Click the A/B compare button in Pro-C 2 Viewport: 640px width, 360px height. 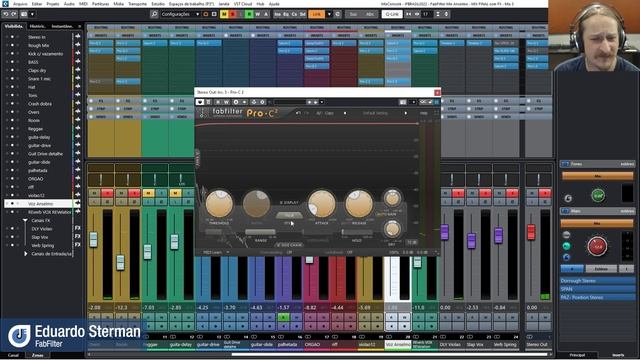pyautogui.click(x=319, y=113)
